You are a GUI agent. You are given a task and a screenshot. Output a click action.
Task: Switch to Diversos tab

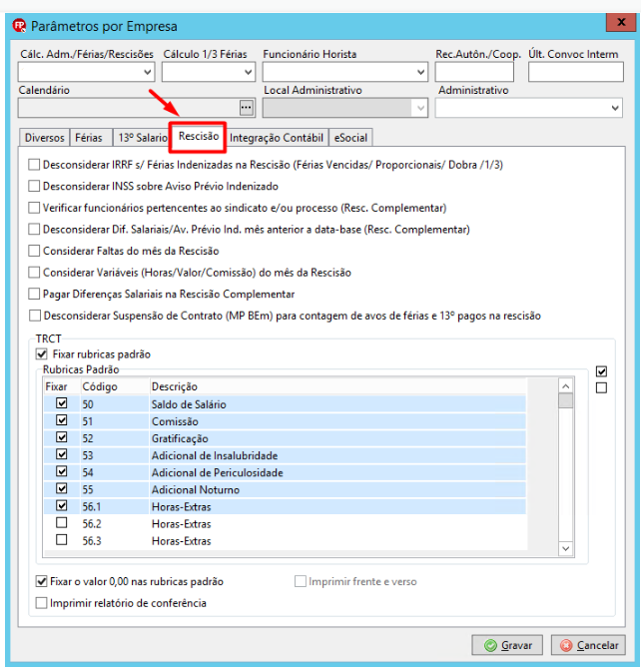[45, 138]
